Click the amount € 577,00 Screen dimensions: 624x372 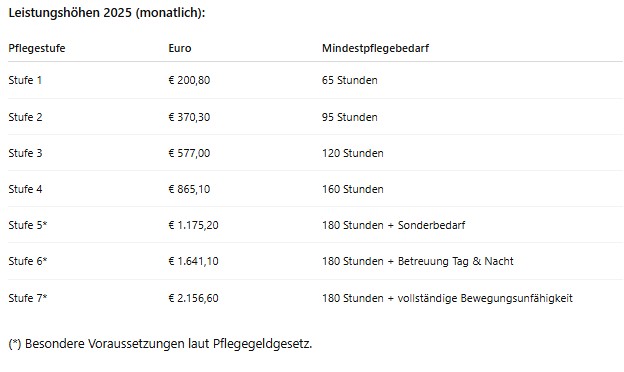189,153
